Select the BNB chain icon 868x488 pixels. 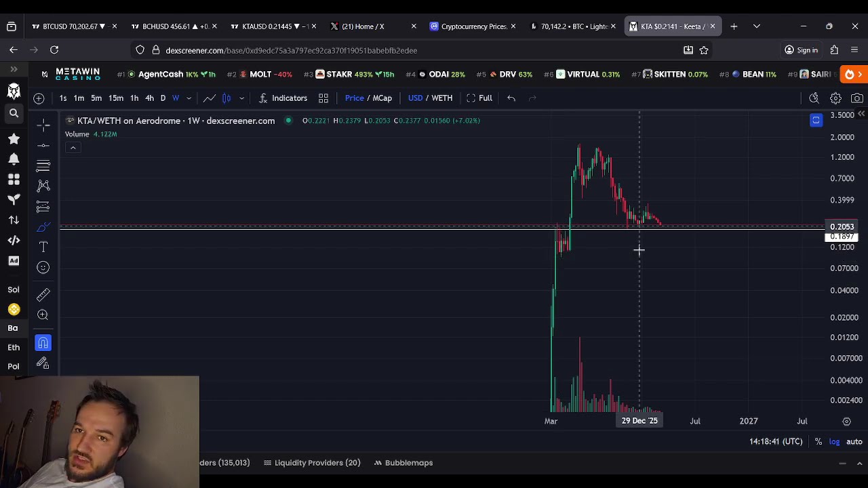tap(14, 310)
